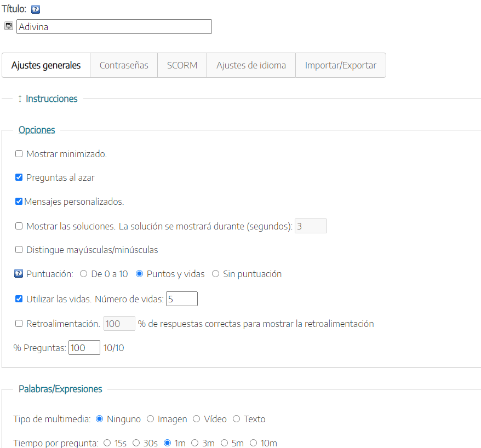Set time per question to 15s

pos(107,443)
